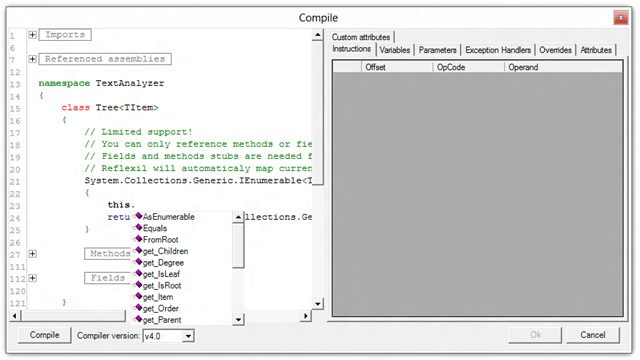Click the Operand column header
Screen dimensions: 640x360
tap(563, 67)
